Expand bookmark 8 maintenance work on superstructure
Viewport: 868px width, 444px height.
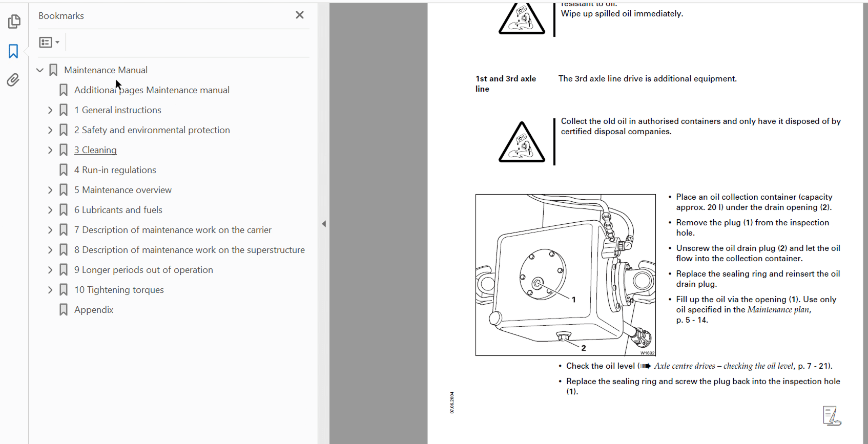50,250
